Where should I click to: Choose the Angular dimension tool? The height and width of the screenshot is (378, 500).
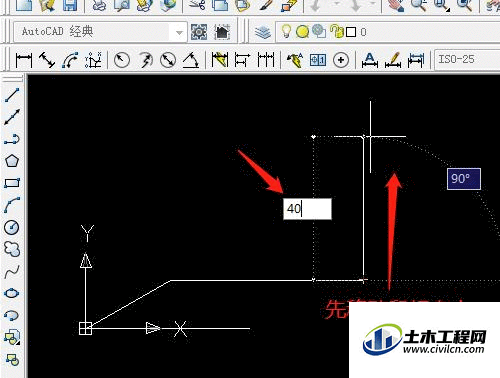[x=191, y=60]
